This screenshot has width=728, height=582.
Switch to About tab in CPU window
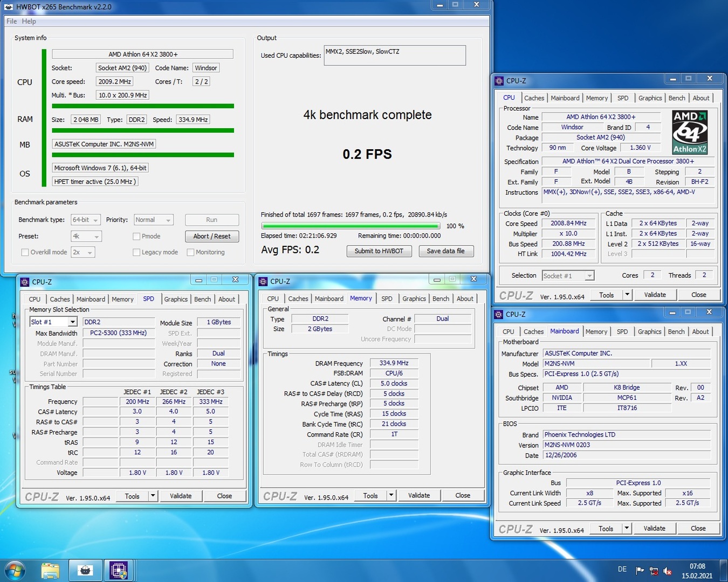point(701,98)
